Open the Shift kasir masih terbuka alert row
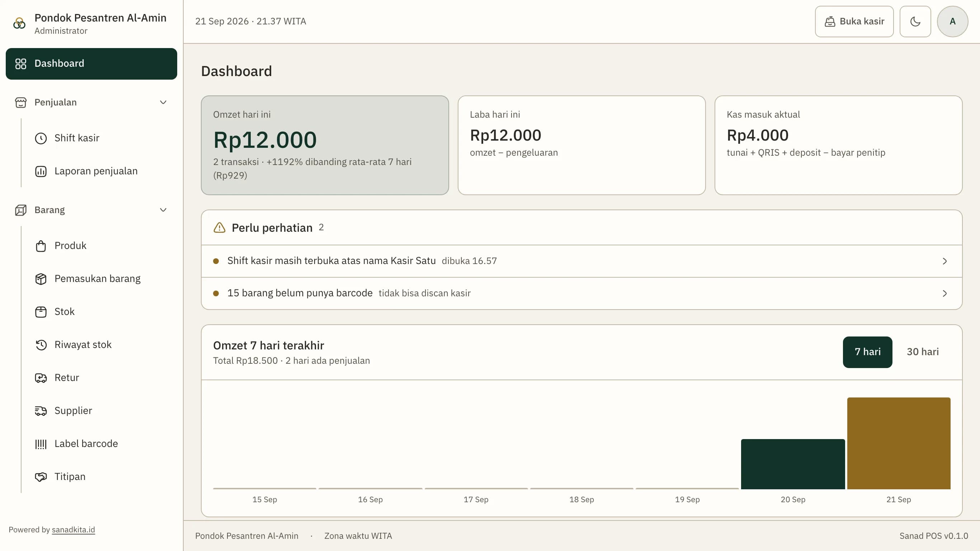The width and height of the screenshot is (980, 551). [582, 261]
